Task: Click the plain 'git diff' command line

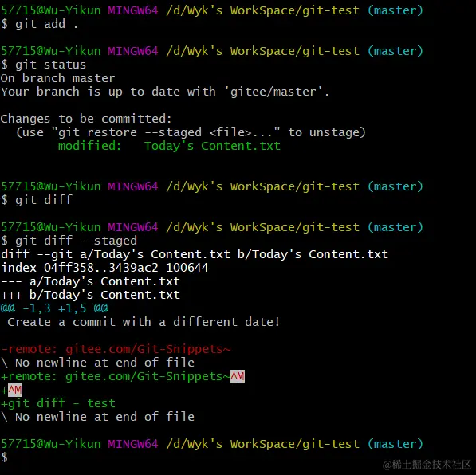Action: [37, 200]
